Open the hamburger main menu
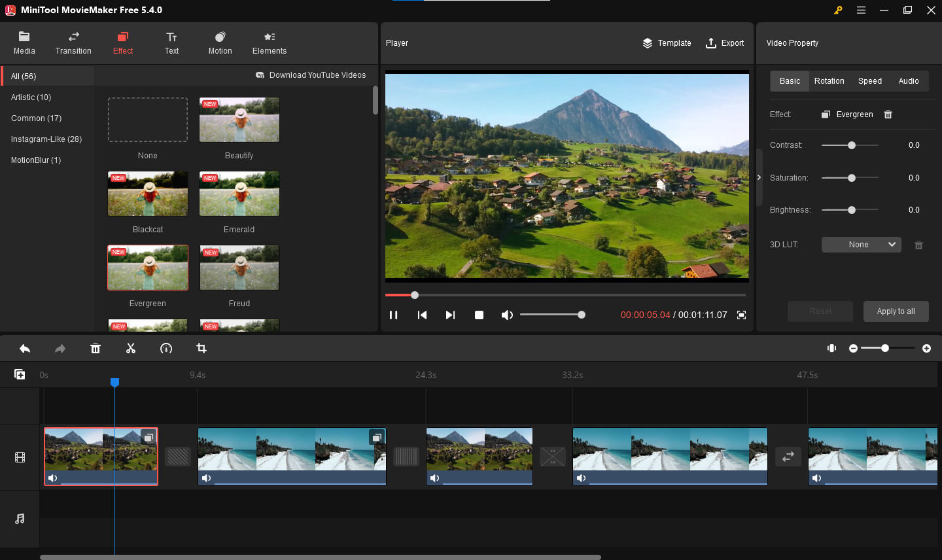The width and height of the screenshot is (942, 560). [861, 10]
